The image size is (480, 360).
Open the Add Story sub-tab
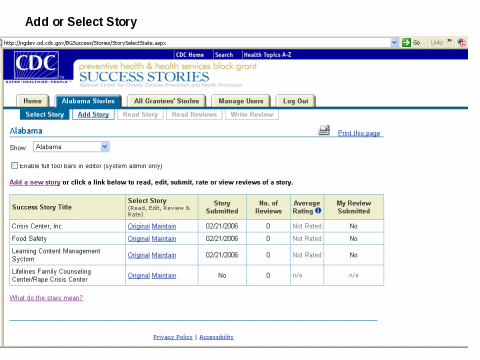[93, 115]
